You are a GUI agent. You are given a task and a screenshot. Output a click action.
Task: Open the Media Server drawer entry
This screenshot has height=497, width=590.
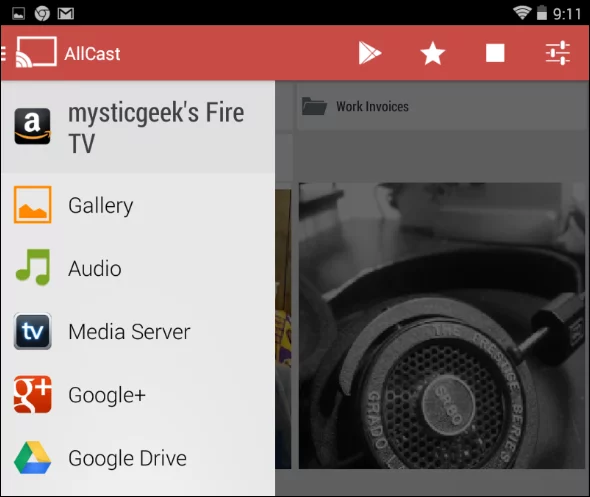[138, 331]
